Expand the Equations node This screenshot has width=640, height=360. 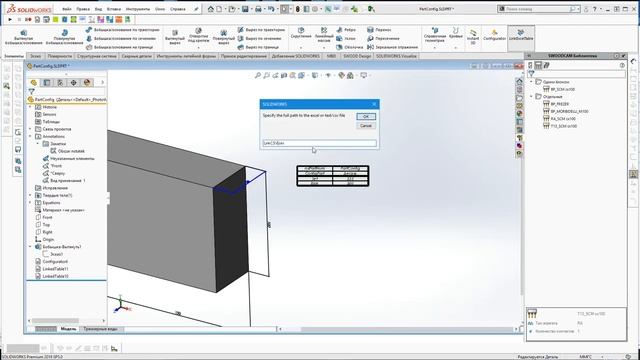coord(30,202)
